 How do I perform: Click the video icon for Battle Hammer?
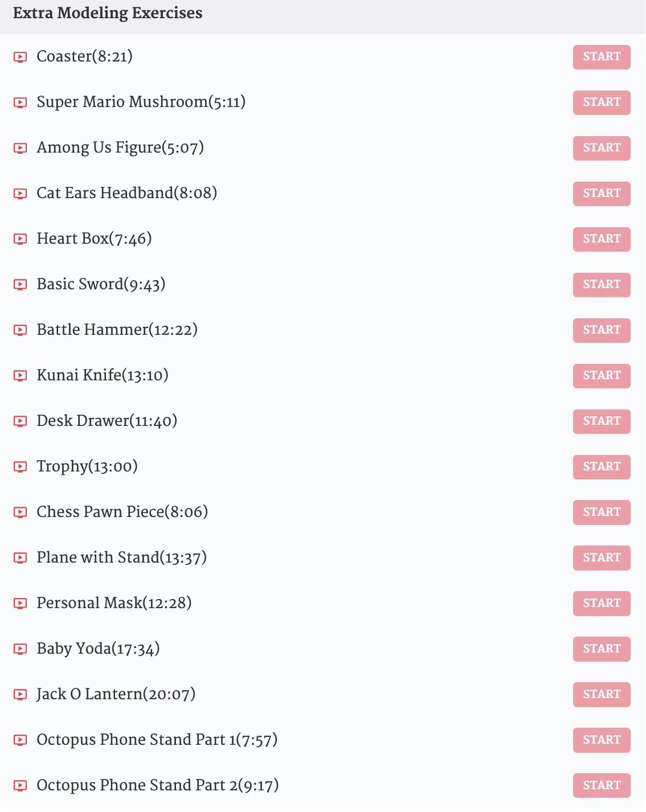click(x=20, y=330)
